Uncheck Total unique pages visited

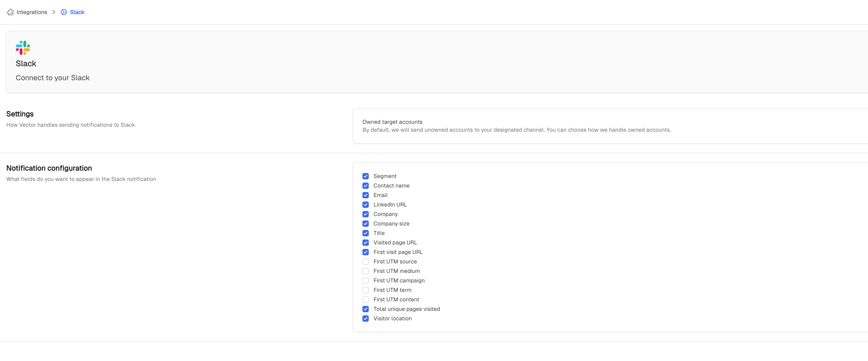(x=366, y=309)
